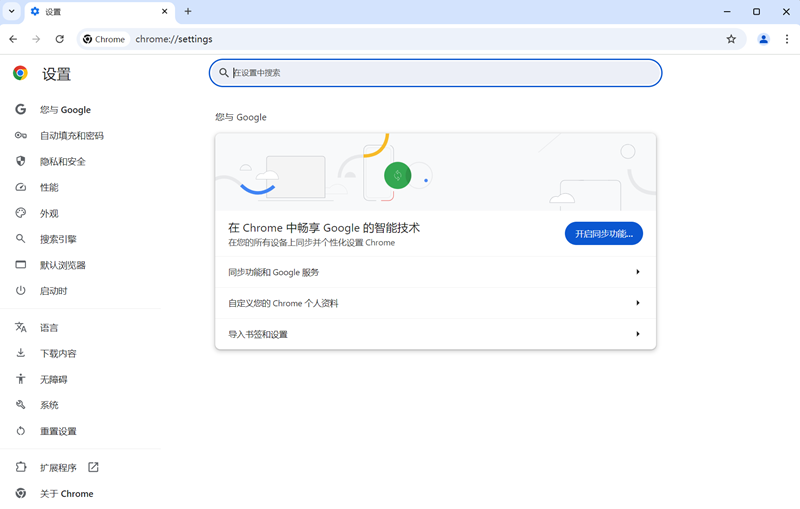Click the translate icon for 语言
Screen dimensions: 800x509
tap(20, 327)
